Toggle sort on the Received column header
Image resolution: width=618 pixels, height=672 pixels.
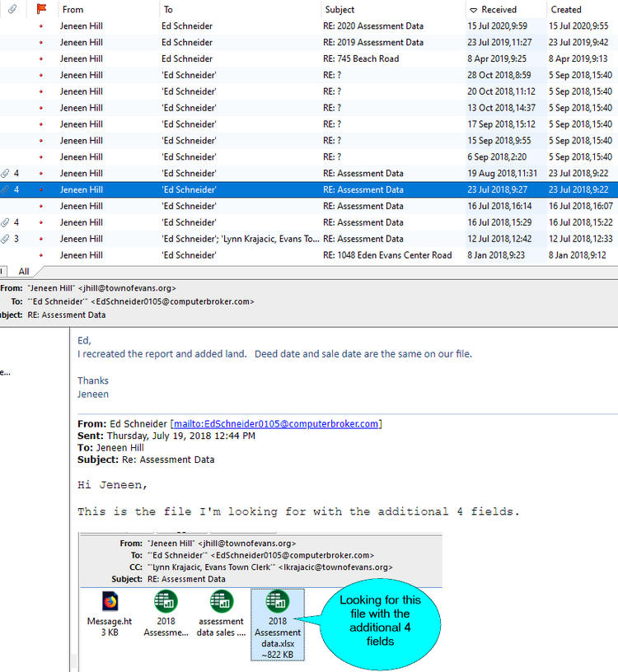point(499,9)
